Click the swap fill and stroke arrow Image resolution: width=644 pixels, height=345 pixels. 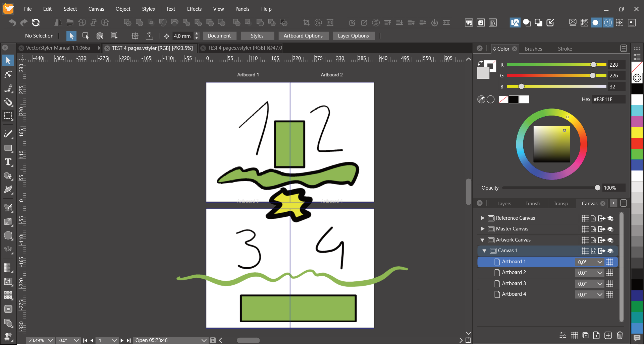click(x=480, y=63)
